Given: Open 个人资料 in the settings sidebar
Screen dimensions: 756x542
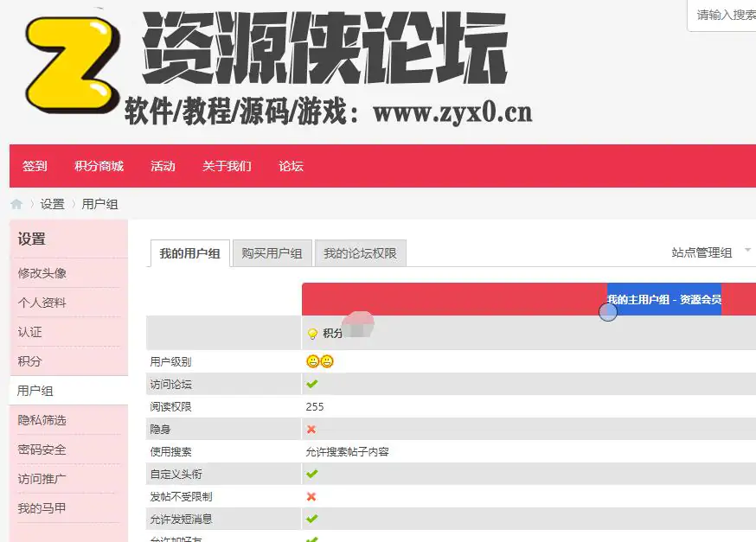Looking at the screenshot, I should pyautogui.click(x=42, y=303).
